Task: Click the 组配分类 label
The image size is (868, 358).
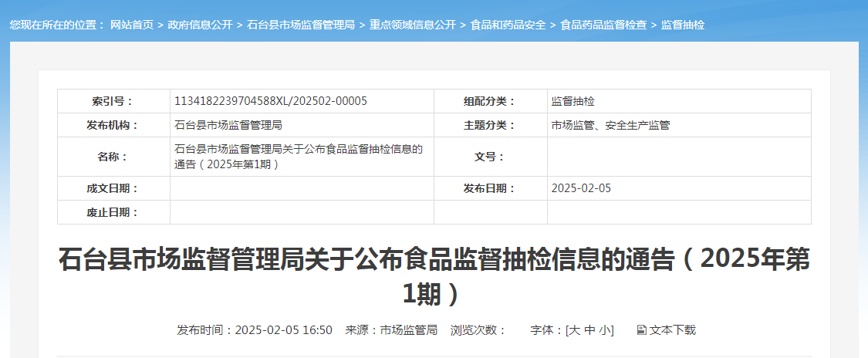Action: coord(490,101)
